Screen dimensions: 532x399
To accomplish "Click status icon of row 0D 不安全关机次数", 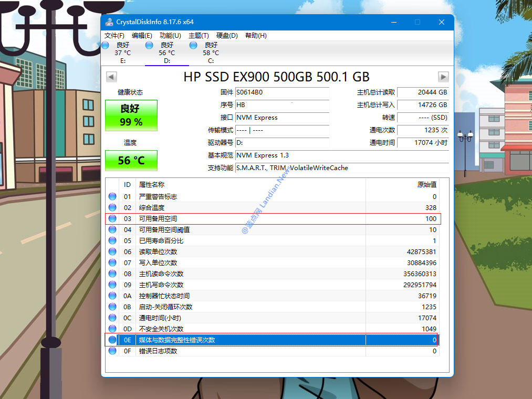I will click(x=112, y=329).
